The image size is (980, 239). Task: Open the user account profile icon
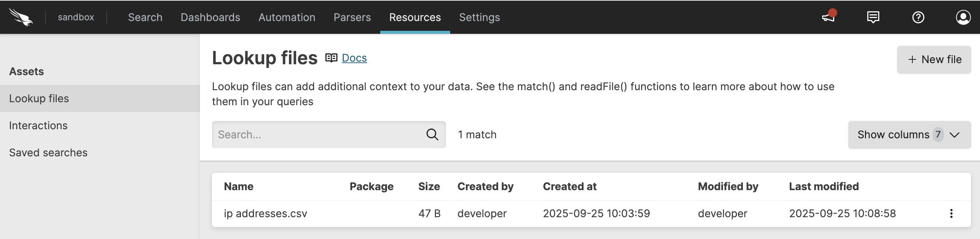click(963, 17)
